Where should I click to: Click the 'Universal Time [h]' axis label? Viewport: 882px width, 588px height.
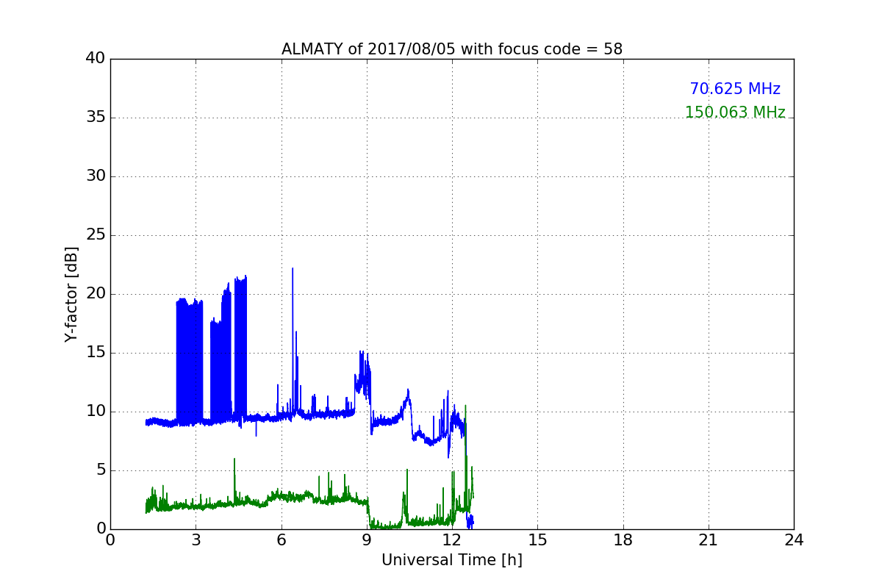tap(452, 560)
